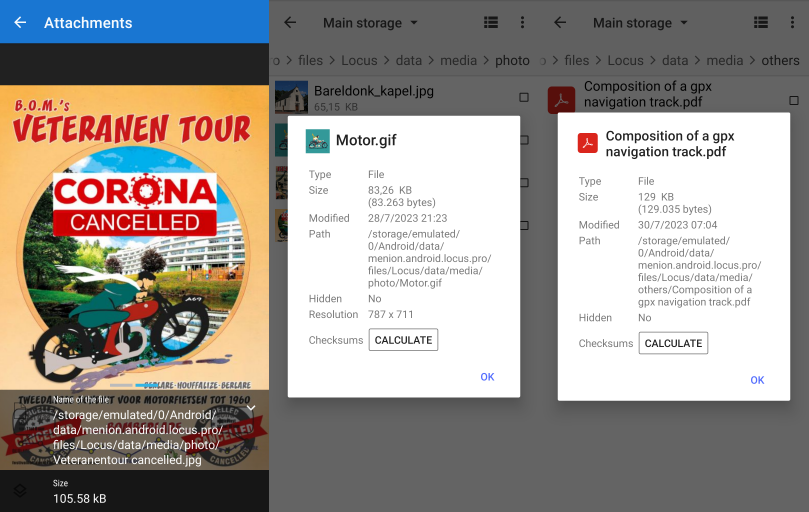The width and height of the screenshot is (809, 512).
Task: Navigate to data breadcrumb in photo panel
Action: tap(409, 60)
